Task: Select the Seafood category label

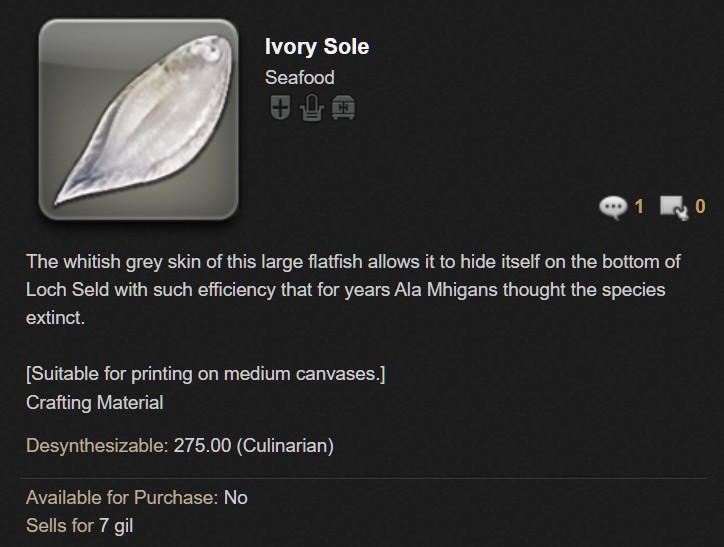Action: 300,77
